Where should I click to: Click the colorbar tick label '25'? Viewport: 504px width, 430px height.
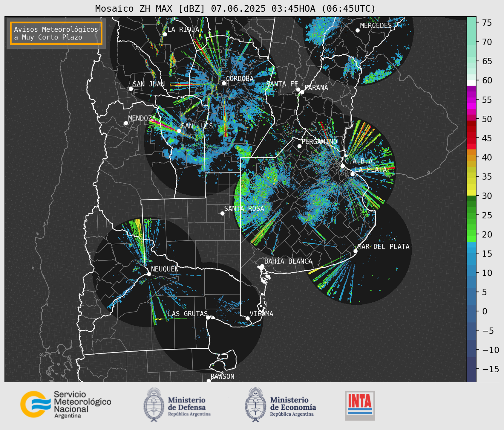pyautogui.click(x=487, y=215)
